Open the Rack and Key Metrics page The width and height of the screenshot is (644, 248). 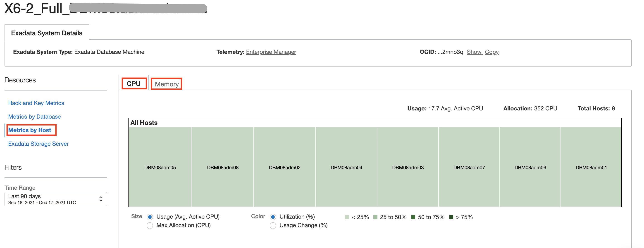[36, 103]
